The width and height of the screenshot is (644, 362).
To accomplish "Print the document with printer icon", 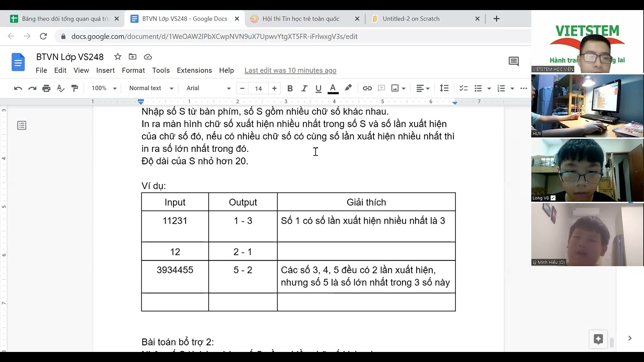I will click(x=46, y=88).
